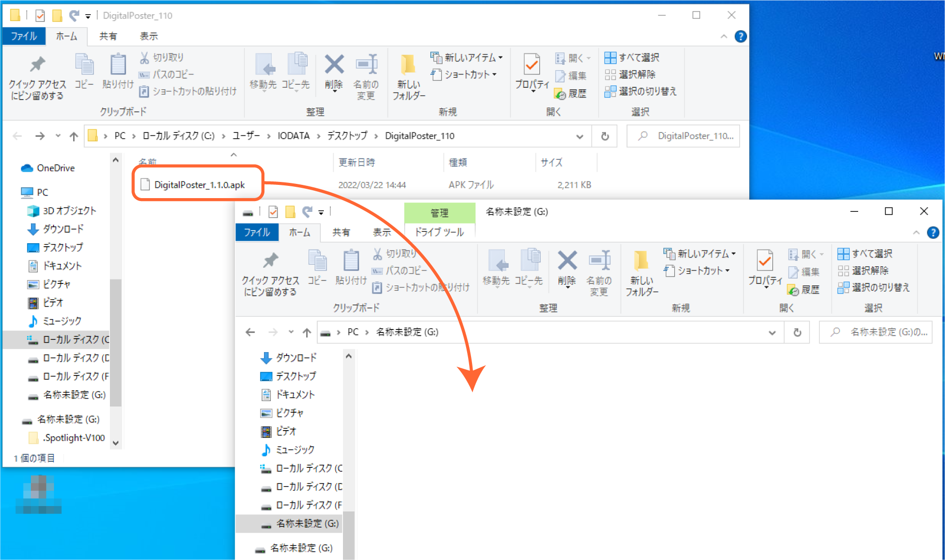Select all in DigitalPoster_110 ribbon
This screenshot has height=560, width=945.
pyautogui.click(x=632, y=57)
